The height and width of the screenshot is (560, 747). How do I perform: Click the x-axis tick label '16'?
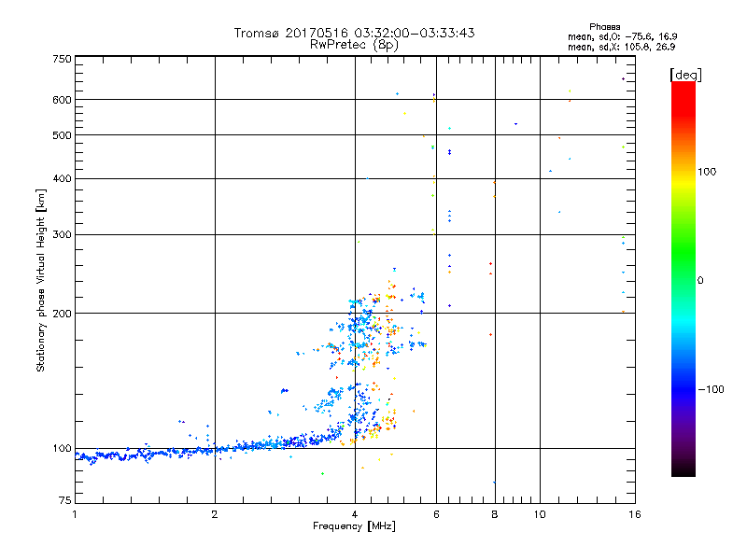click(x=635, y=514)
